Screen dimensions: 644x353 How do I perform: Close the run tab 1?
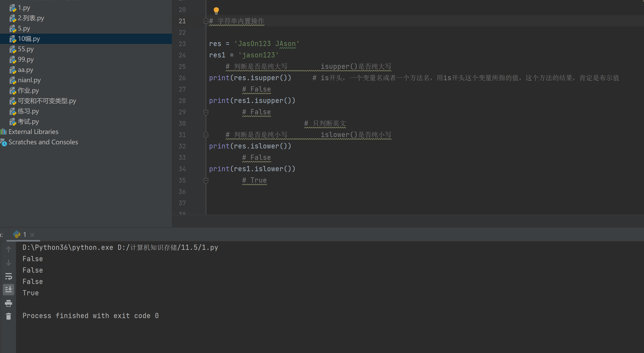pyautogui.click(x=32, y=235)
